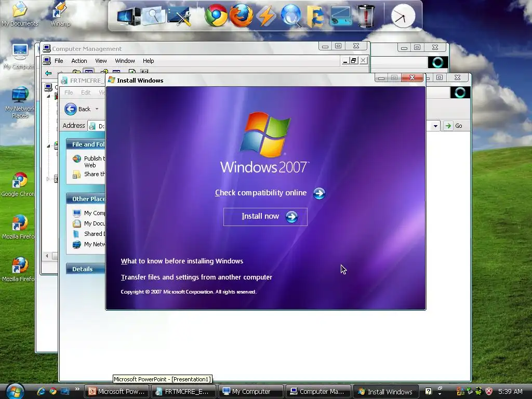Click Show Desktop icon in Quick Launch

coord(65,391)
